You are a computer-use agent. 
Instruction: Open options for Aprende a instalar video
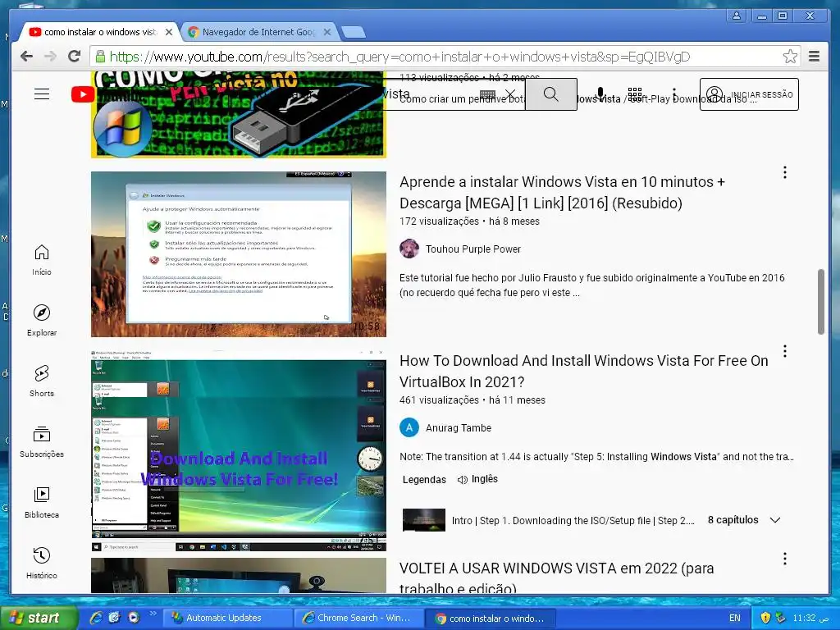pos(785,172)
